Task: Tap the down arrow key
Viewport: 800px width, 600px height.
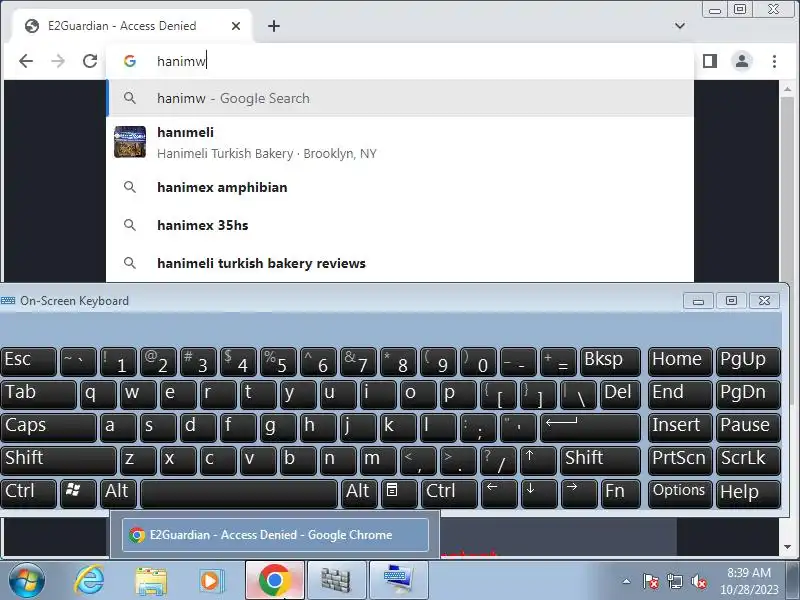Action: pyautogui.click(x=538, y=493)
